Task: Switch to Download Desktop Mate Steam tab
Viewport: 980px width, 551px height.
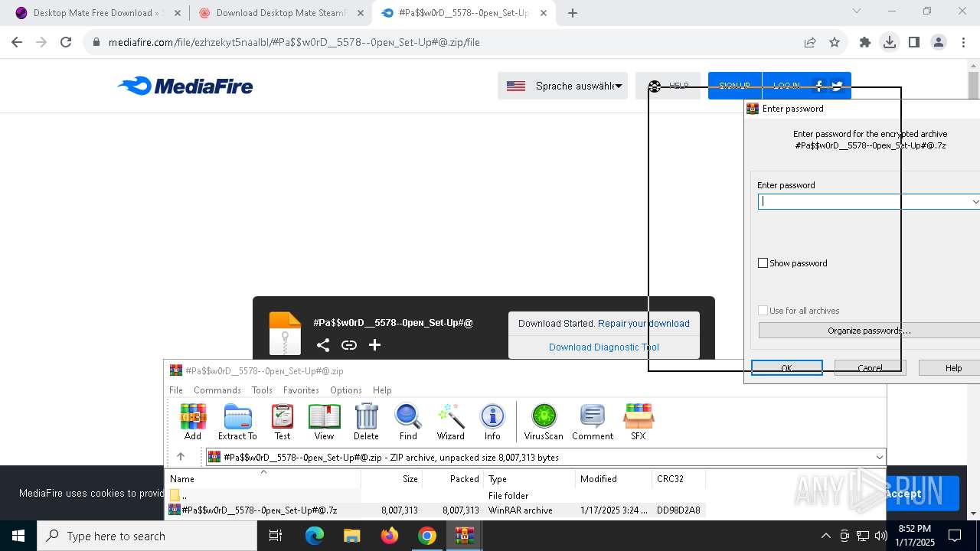Action: pos(280,13)
